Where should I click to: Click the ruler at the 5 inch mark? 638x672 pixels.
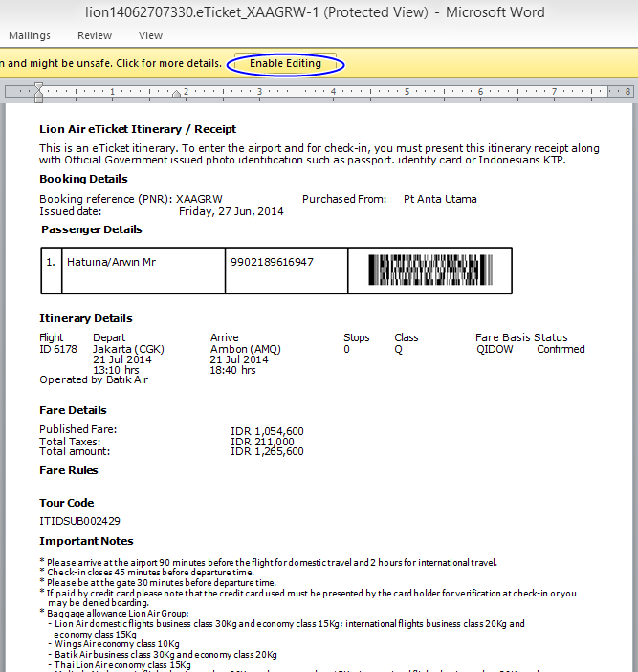[407, 91]
